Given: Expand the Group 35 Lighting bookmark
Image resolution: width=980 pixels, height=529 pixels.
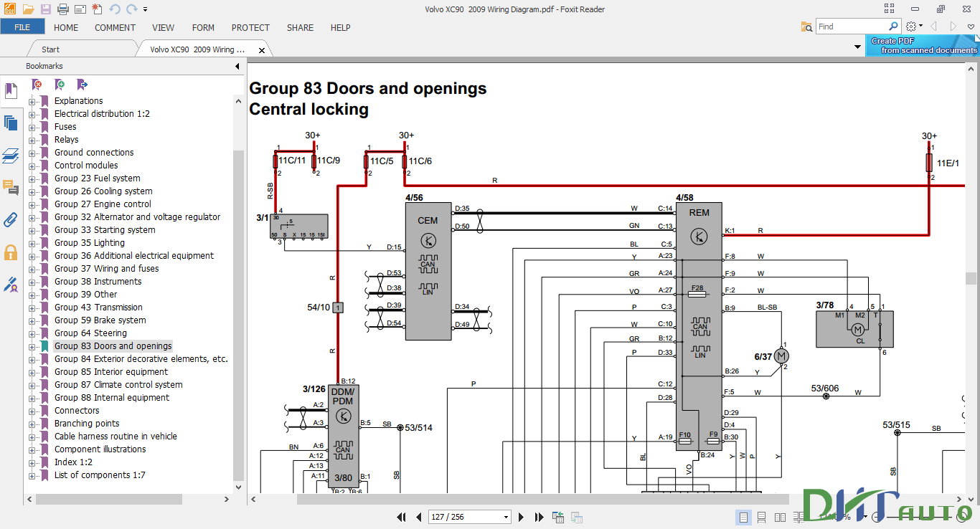Looking at the screenshot, I should click(32, 243).
